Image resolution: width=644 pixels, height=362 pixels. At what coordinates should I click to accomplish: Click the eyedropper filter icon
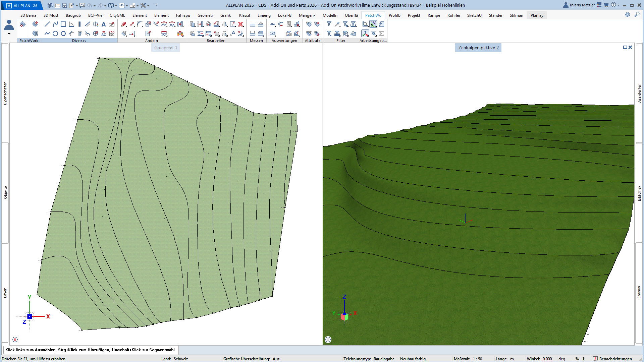337,24
